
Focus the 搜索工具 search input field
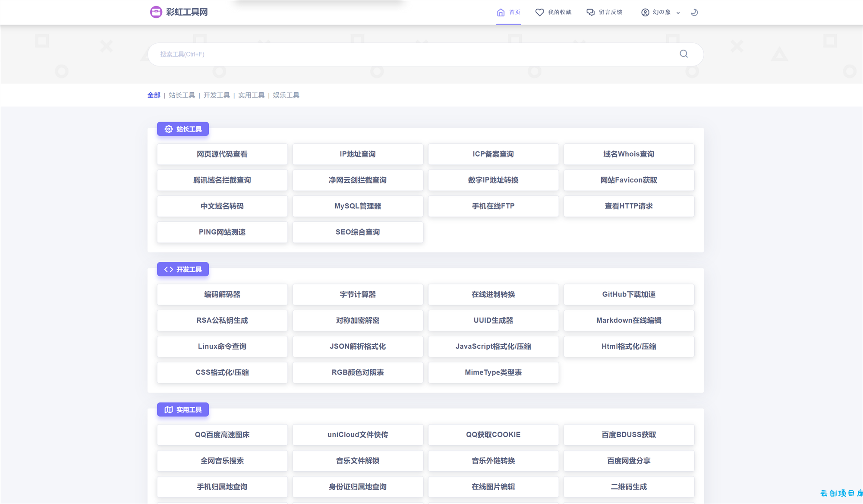(x=414, y=54)
